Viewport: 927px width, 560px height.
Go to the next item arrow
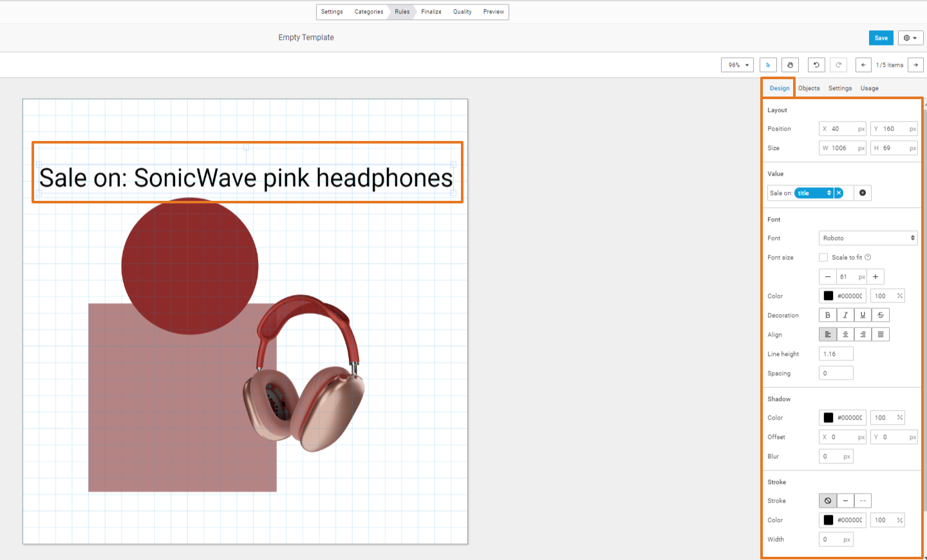pyautogui.click(x=915, y=65)
